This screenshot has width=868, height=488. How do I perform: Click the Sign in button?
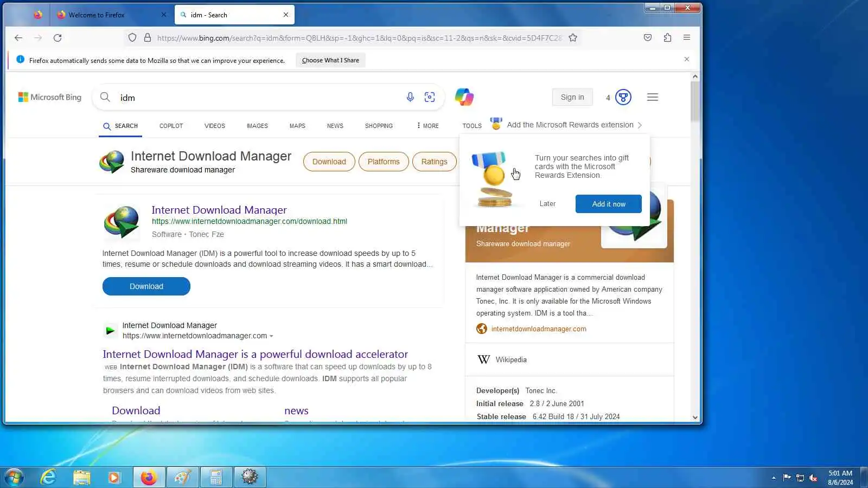pyautogui.click(x=572, y=97)
